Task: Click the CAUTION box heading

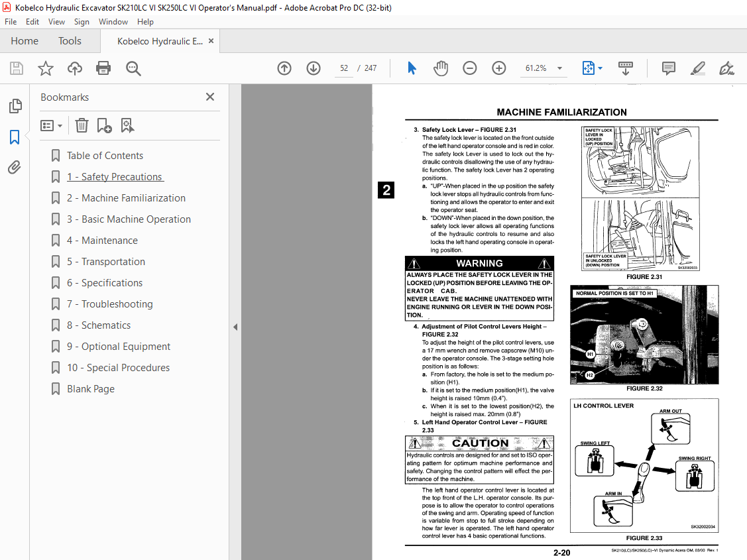Action: click(479, 443)
